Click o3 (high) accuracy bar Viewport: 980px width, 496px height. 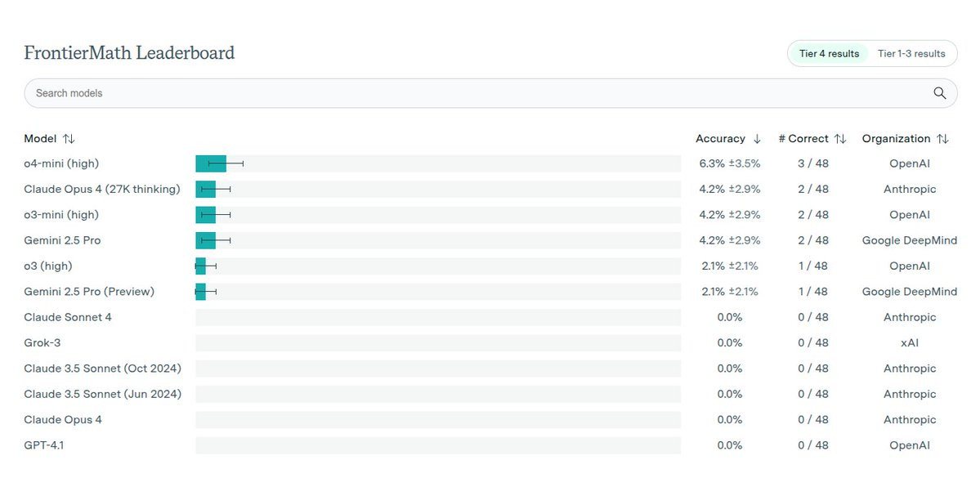pyautogui.click(x=200, y=266)
